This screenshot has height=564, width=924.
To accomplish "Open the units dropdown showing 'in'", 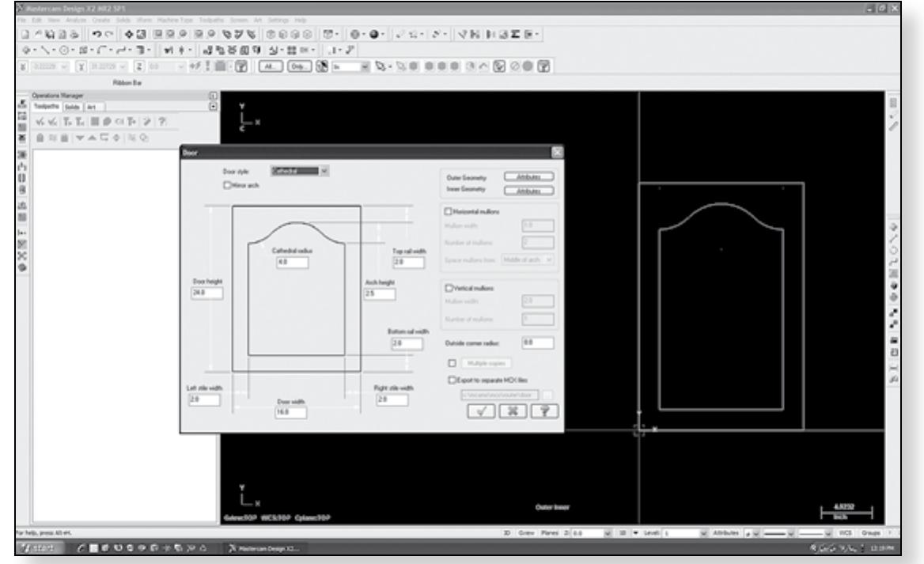I will 364,65.
